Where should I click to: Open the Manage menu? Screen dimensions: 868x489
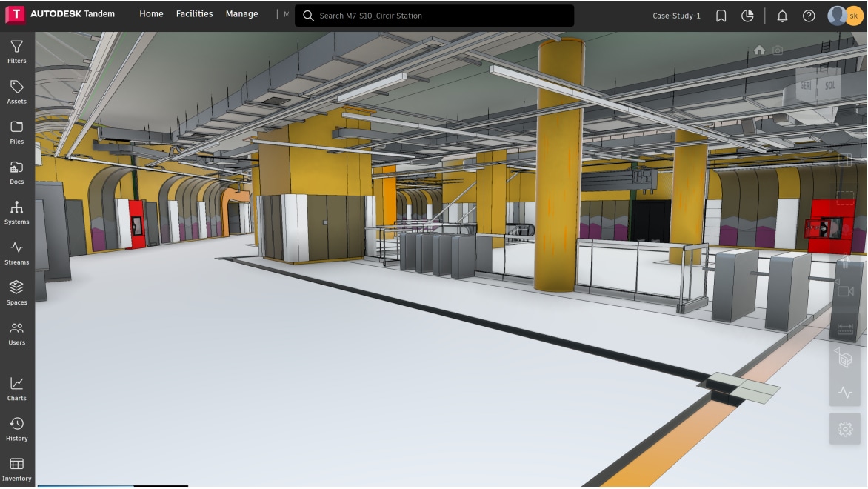[241, 14]
